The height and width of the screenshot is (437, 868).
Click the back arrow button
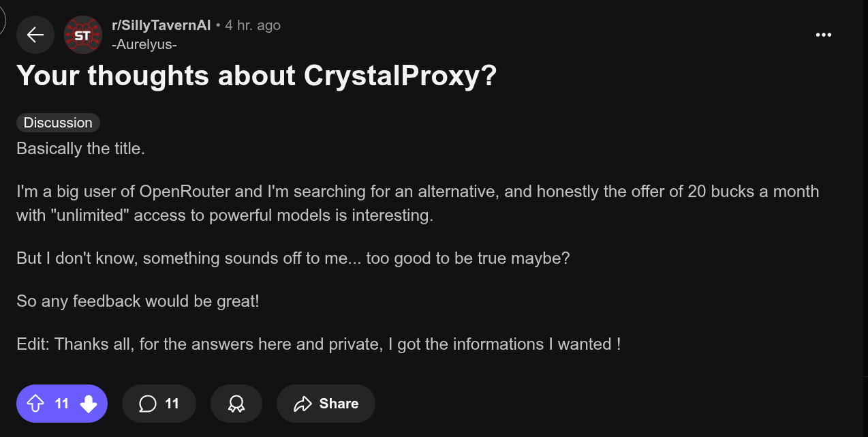(x=35, y=35)
